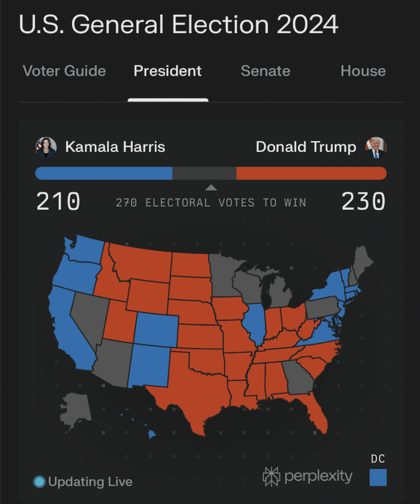Click Donald Trump's profile photo
The width and height of the screenshot is (420, 504).
pos(376,147)
